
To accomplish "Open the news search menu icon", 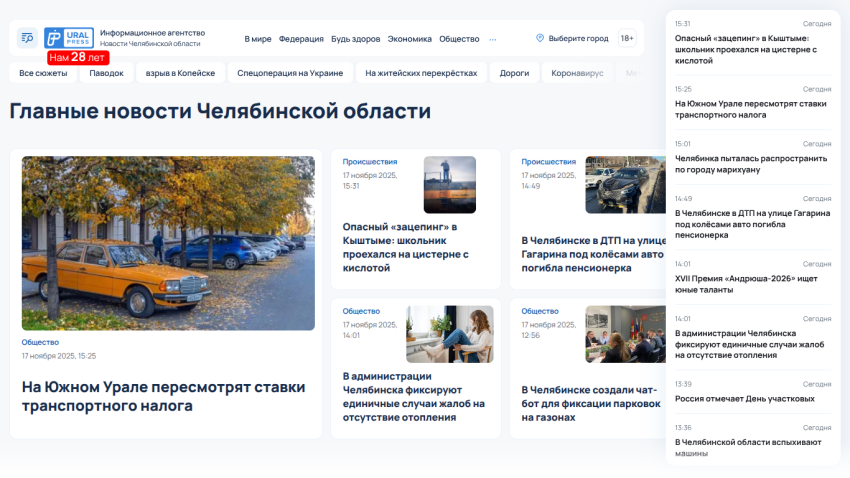I will [27, 38].
